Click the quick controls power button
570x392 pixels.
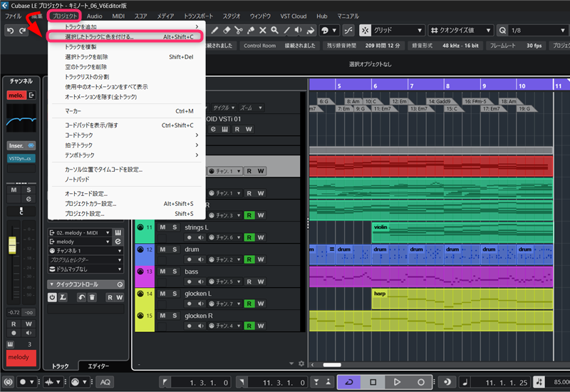click(x=52, y=297)
